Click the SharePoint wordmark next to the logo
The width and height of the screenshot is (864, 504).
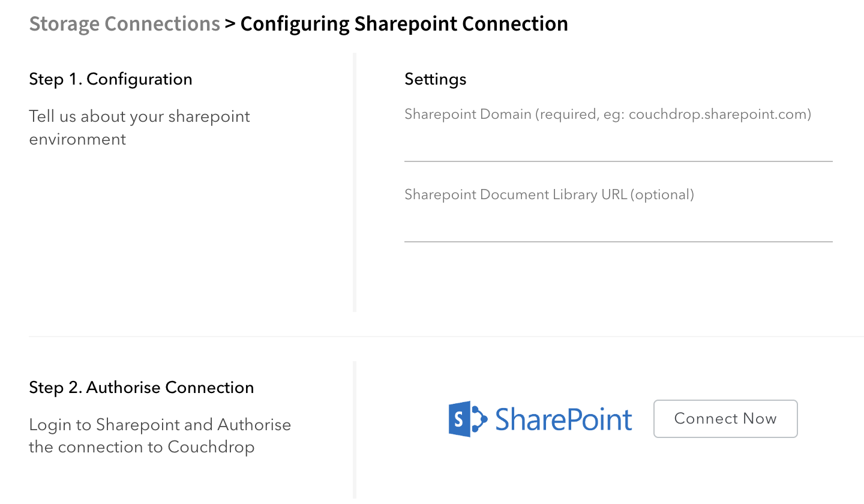click(x=562, y=419)
